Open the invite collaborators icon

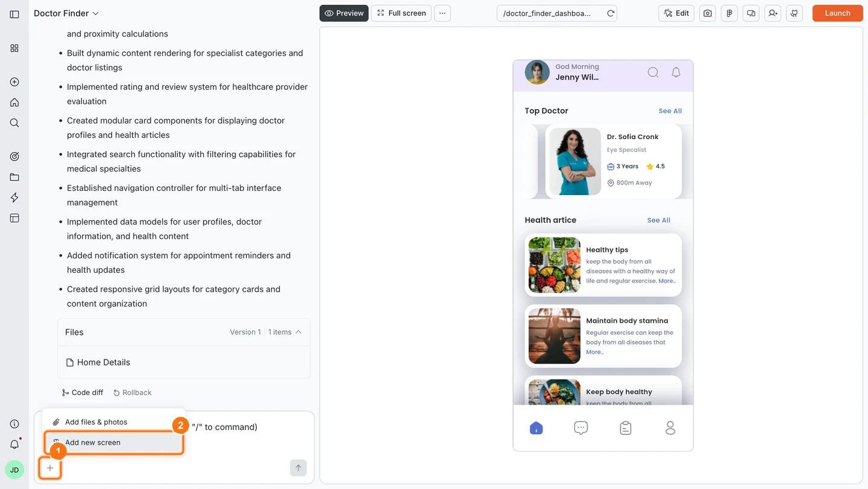[x=772, y=13]
